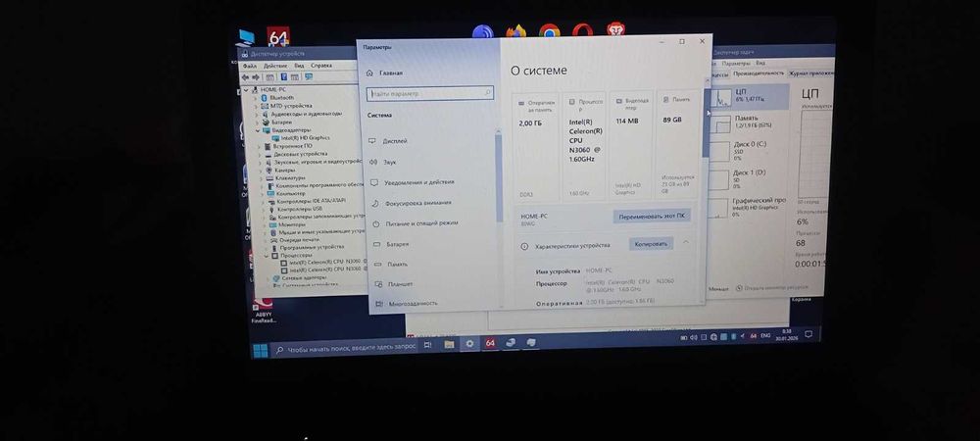Open Task View on the taskbar
This screenshot has height=441, width=980.
pos(427,344)
